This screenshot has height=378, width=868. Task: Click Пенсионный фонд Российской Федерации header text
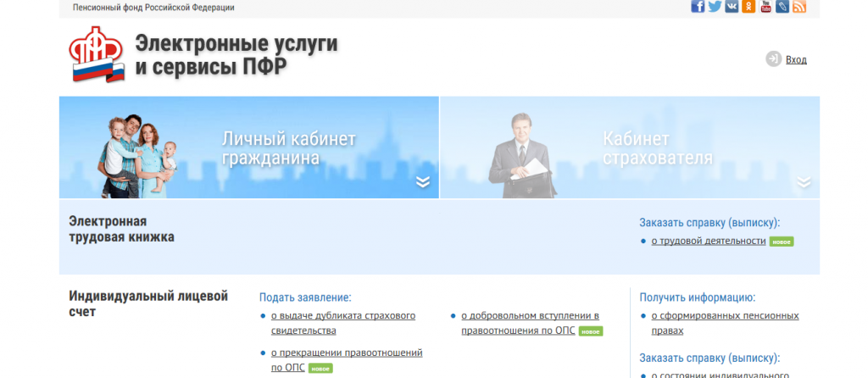coord(153,8)
